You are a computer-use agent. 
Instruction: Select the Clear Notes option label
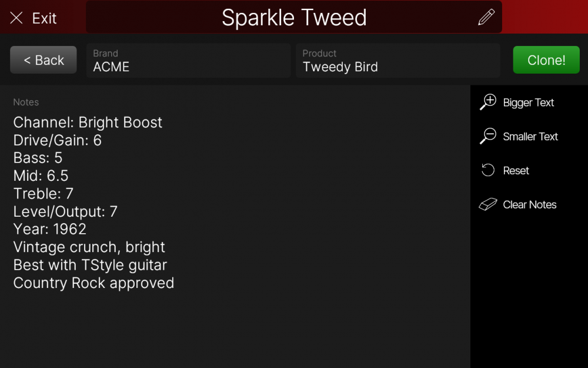tap(530, 205)
